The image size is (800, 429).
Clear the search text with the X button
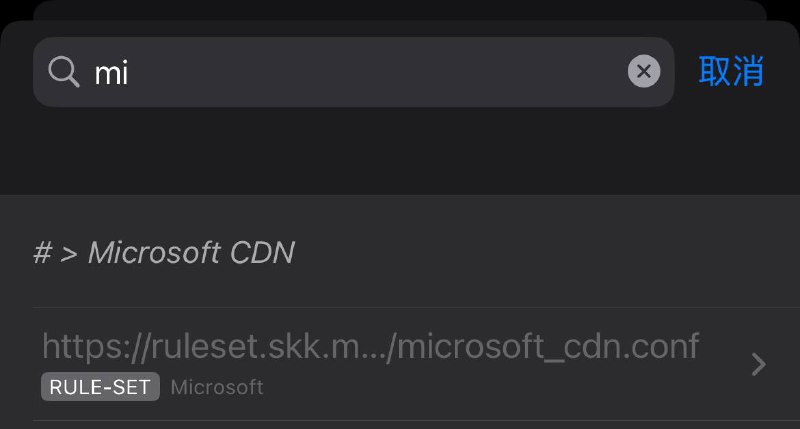click(x=644, y=71)
